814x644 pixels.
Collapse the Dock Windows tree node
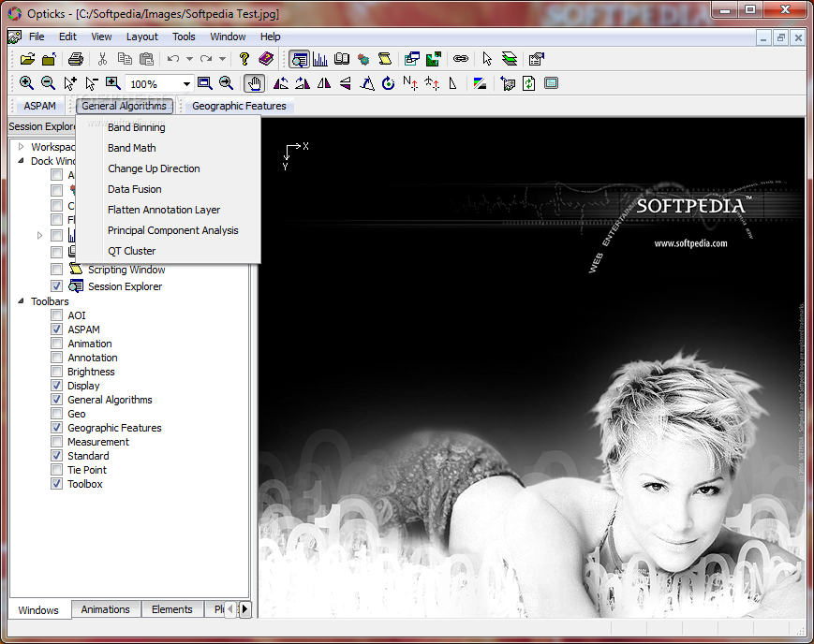(x=21, y=161)
